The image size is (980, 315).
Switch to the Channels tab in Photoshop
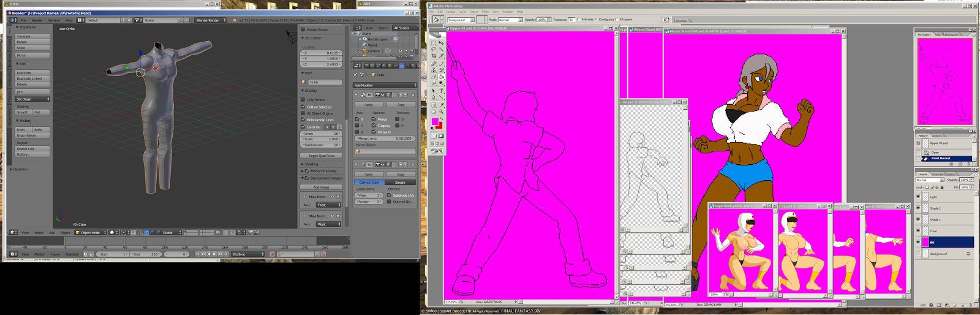[937, 174]
